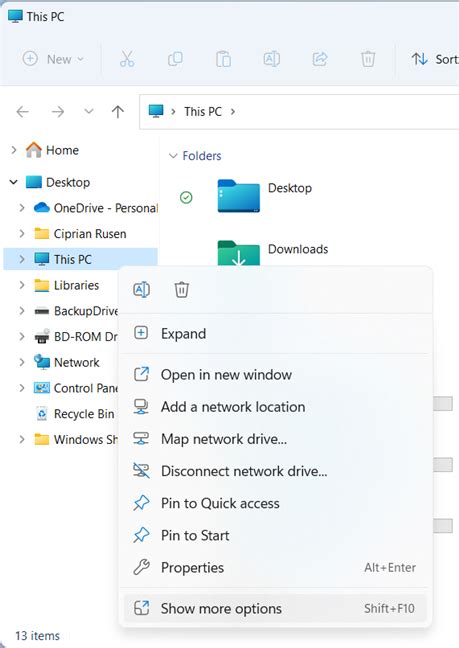Choose Show more options
Image resolution: width=459 pixels, height=648 pixels.
click(x=275, y=608)
